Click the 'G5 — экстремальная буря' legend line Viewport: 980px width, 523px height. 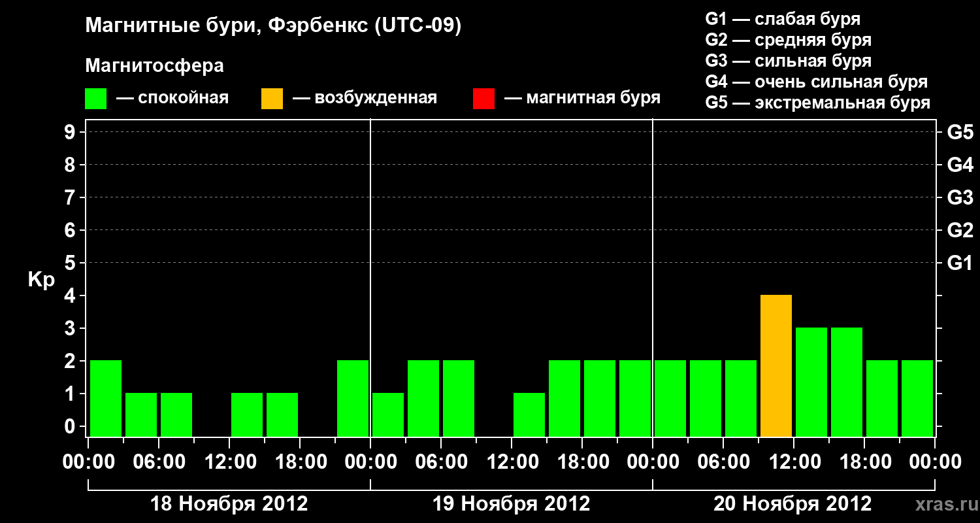[818, 103]
